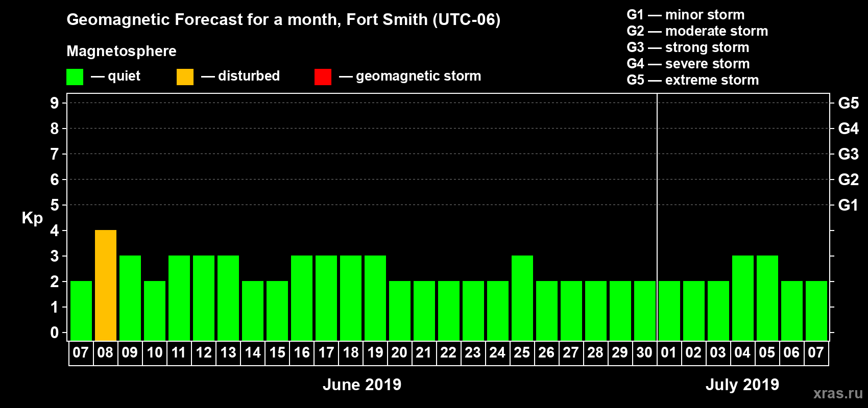Click the date label 01 for July
The image size is (868, 408).
point(669,352)
